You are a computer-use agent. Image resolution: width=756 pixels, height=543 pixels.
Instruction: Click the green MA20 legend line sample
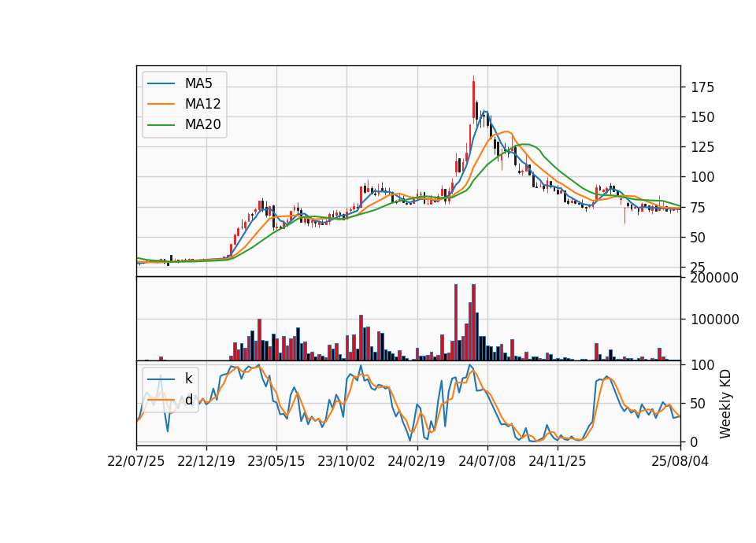161,125
